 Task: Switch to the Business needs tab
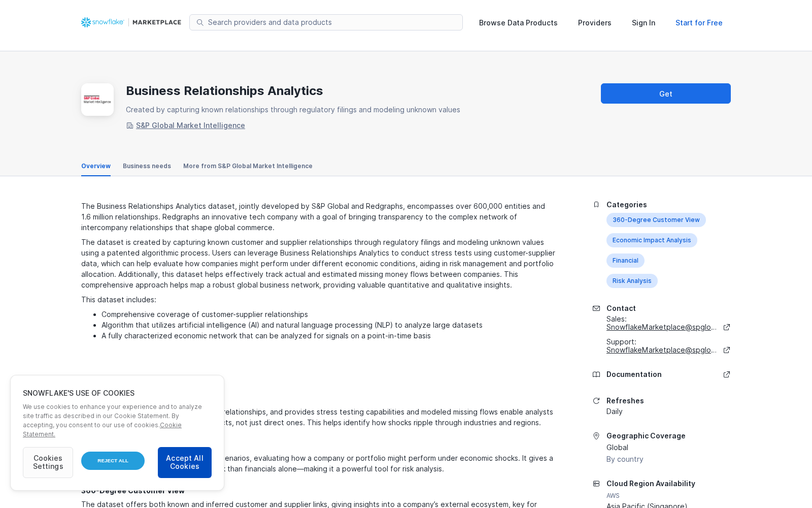tap(147, 166)
